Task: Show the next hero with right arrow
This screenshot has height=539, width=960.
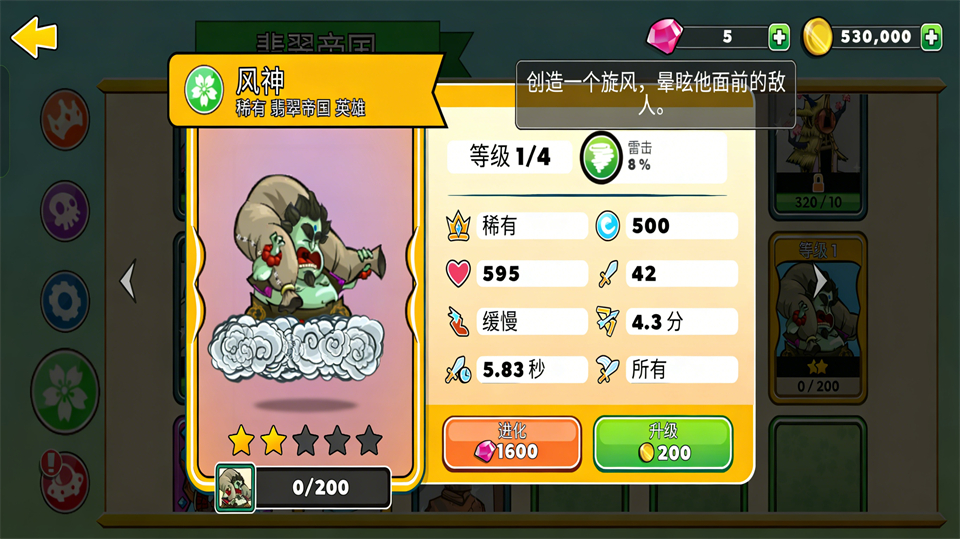Action: 819,281
